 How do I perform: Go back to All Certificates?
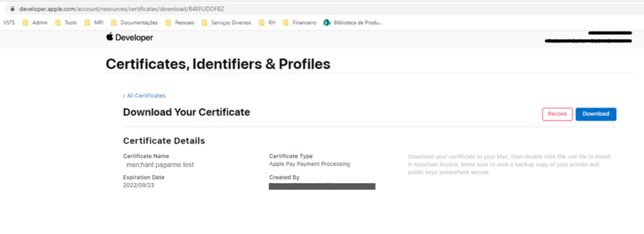click(x=144, y=96)
